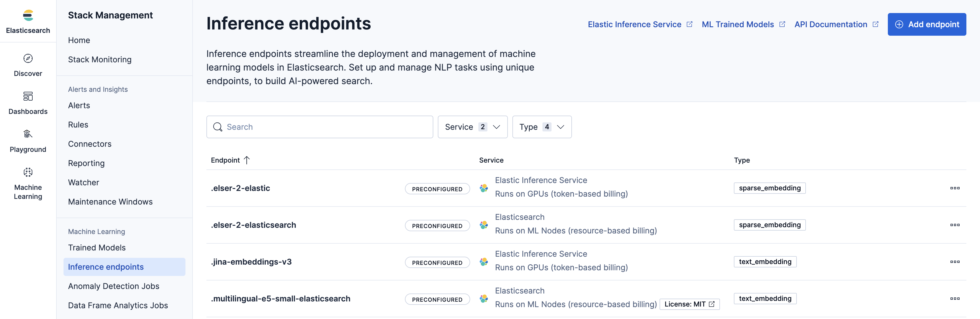This screenshot has width=980, height=319.
Task: Click the external link icon next to API Documentation
Action: pyautogui.click(x=876, y=24)
